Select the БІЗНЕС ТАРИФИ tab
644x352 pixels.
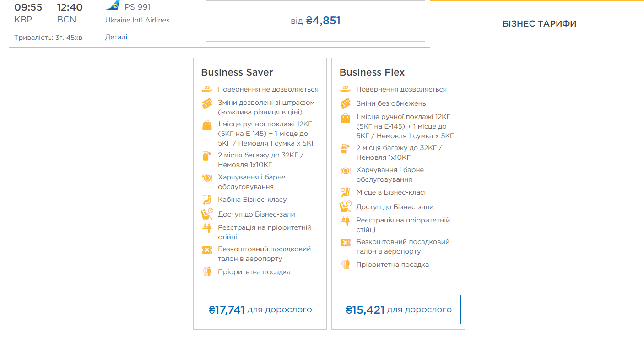(x=539, y=24)
